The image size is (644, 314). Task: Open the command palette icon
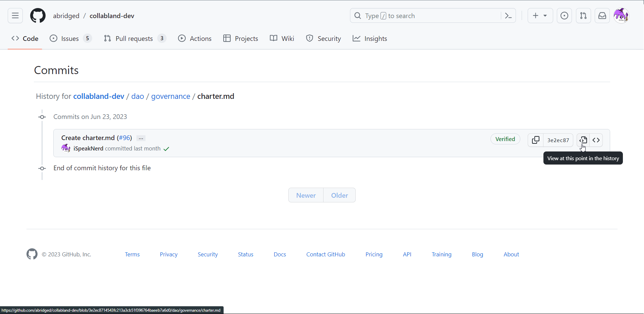click(508, 16)
